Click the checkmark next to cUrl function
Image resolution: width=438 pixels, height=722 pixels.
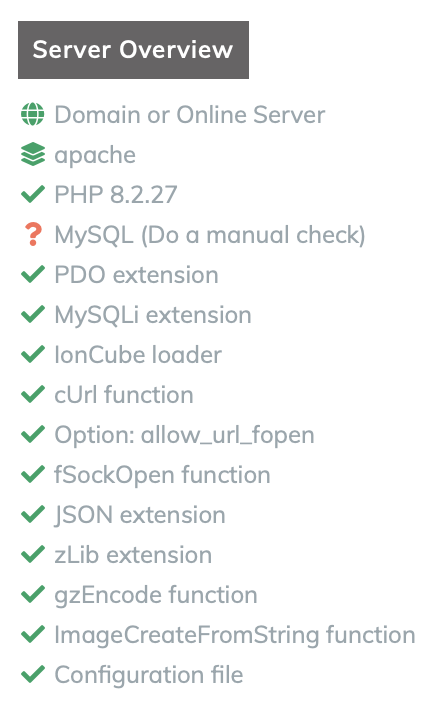(33, 395)
